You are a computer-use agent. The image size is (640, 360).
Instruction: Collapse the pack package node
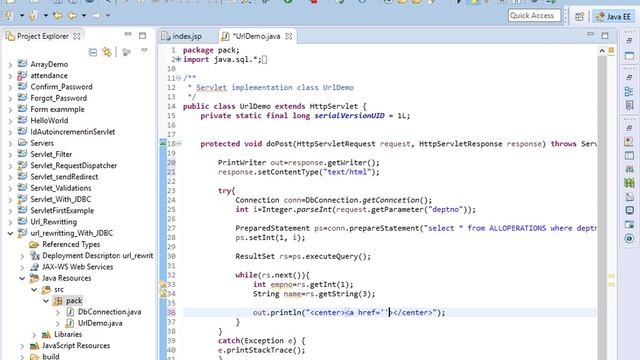click(46, 301)
